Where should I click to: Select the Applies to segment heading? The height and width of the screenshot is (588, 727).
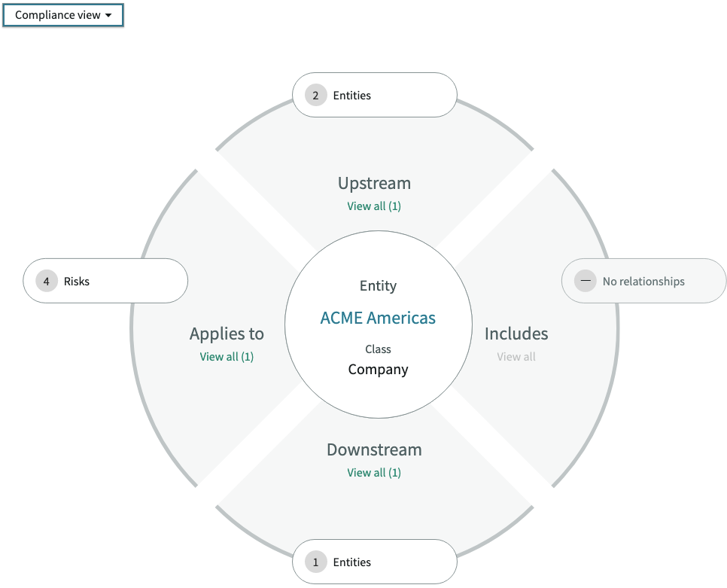pos(227,334)
